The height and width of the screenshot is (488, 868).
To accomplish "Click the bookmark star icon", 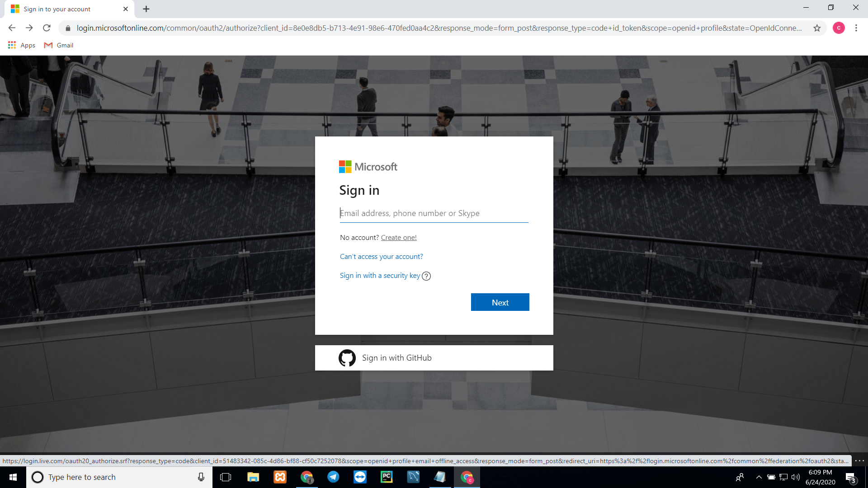I will click(x=817, y=28).
